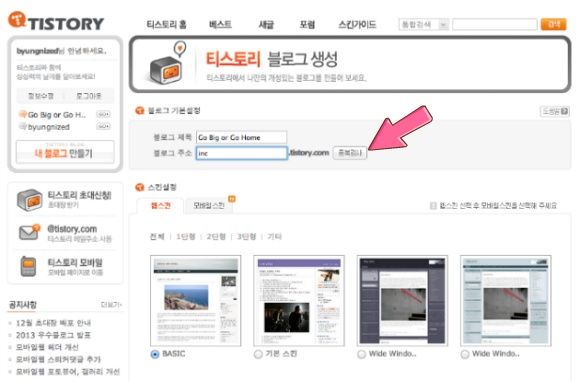Click the @tistory.com mail envelope icon
Image resolution: width=580 pixels, height=381 pixels.
click(x=29, y=232)
